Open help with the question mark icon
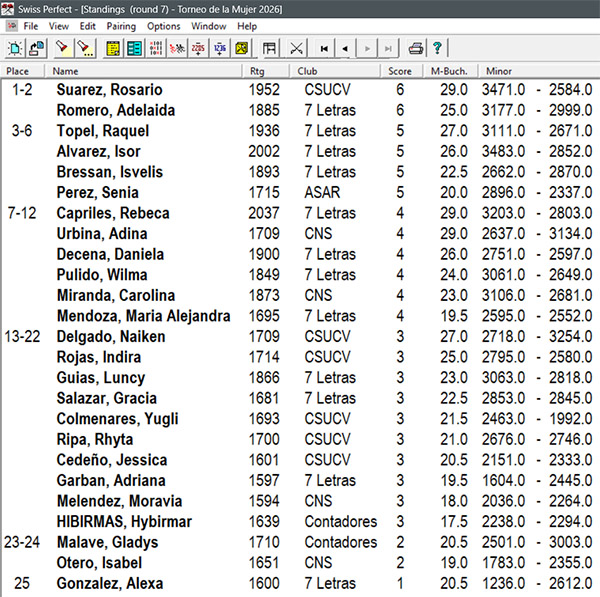The height and width of the screenshot is (597, 600). coord(437,48)
